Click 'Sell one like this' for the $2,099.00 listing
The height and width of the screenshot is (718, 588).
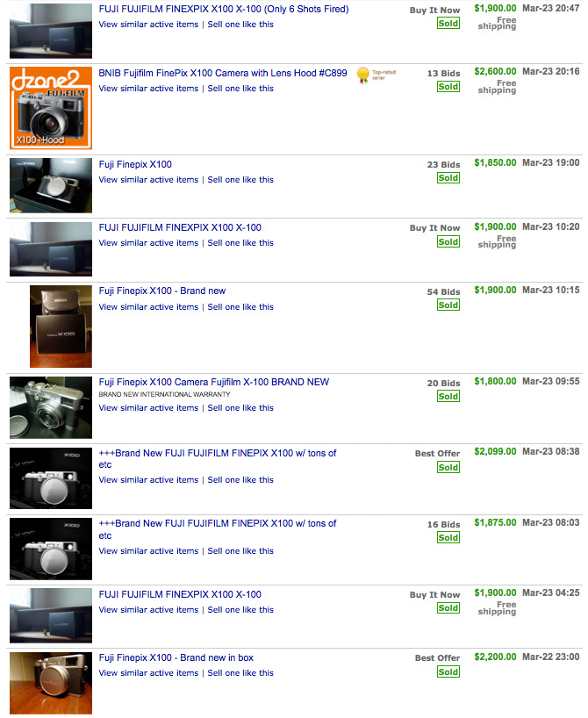click(x=240, y=479)
